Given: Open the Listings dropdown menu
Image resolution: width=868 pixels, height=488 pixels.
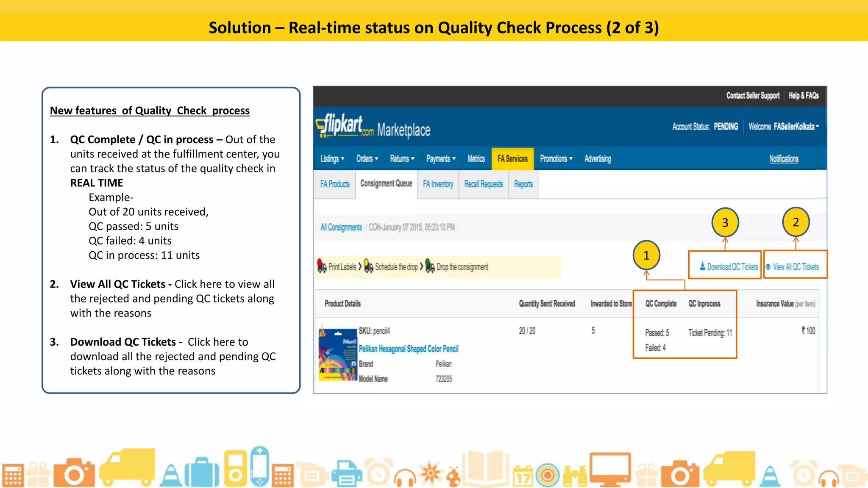Looking at the screenshot, I should point(332,159).
